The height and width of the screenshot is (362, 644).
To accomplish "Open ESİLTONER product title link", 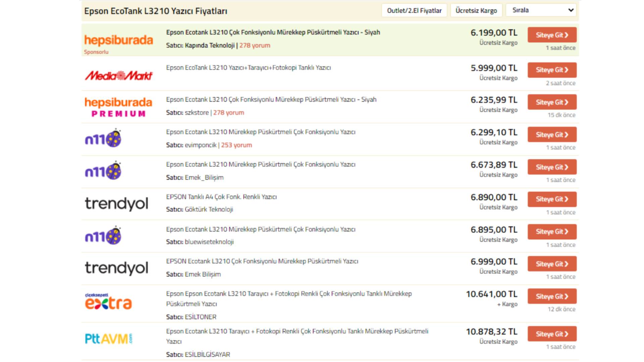I will [289, 299].
